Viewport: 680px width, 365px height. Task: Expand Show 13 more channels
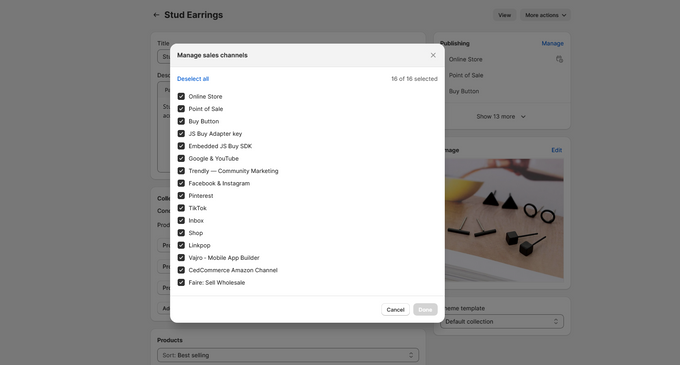click(x=501, y=117)
